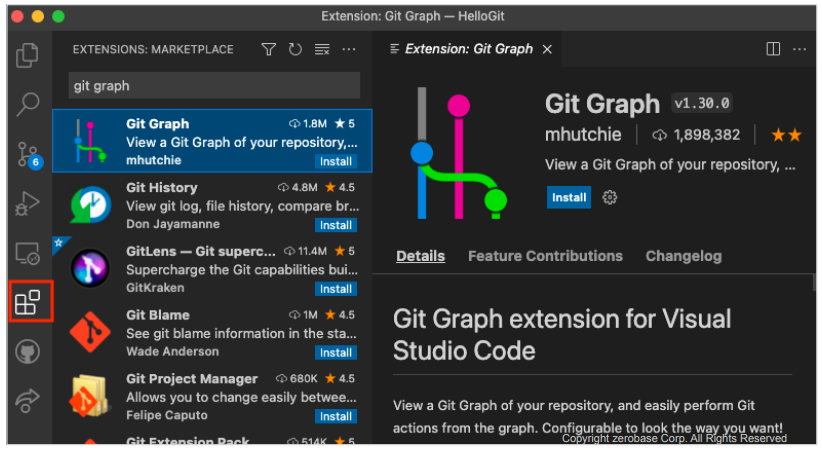Screen dimensions: 822x450
Task: Install the GitLens extension
Action: pyautogui.click(x=336, y=288)
